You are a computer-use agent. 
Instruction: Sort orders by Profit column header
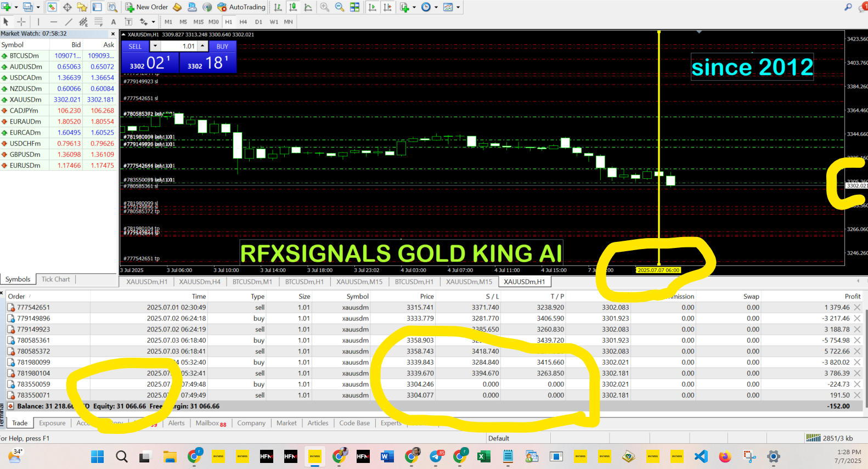[853, 296]
